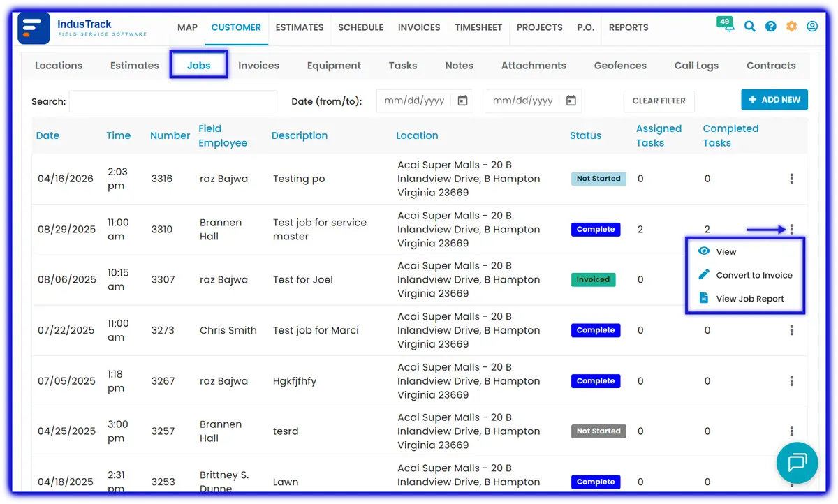Click document icon beside View Job Report
This screenshot has height=504, width=838.
coord(704,298)
